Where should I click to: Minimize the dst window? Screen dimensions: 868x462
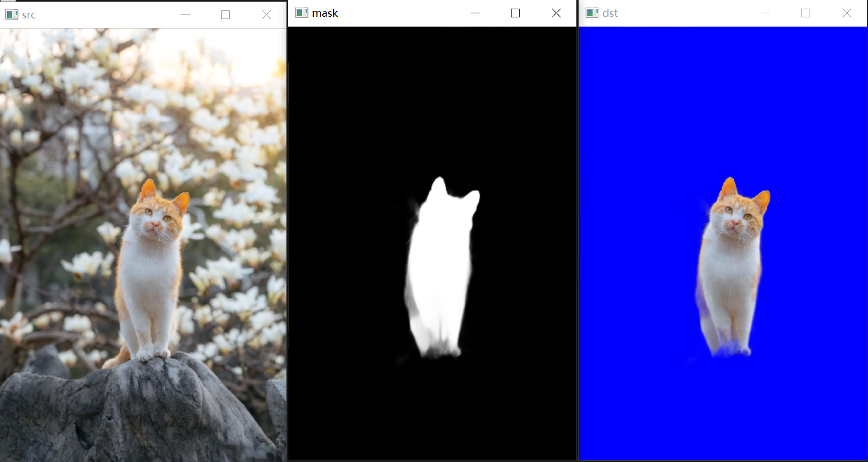[x=766, y=13]
